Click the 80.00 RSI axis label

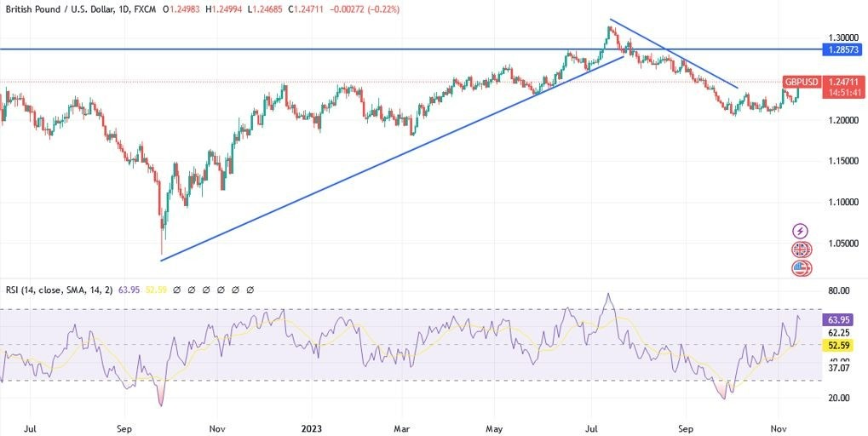(x=841, y=290)
